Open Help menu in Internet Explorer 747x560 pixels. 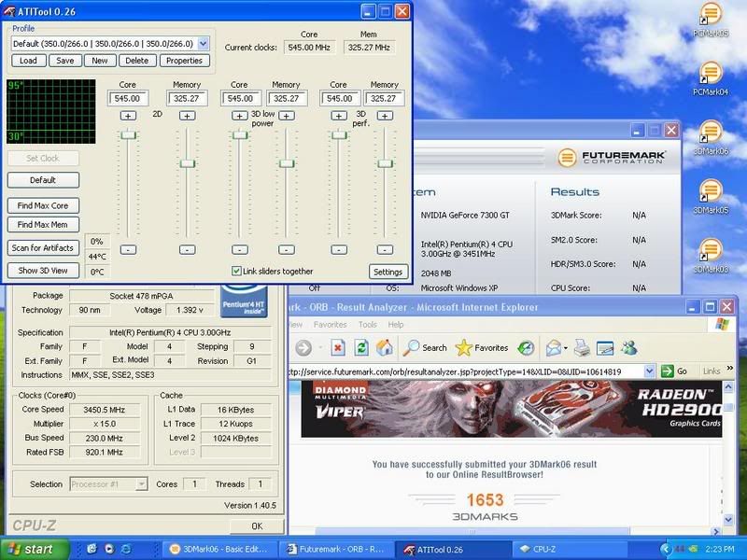[x=395, y=324]
